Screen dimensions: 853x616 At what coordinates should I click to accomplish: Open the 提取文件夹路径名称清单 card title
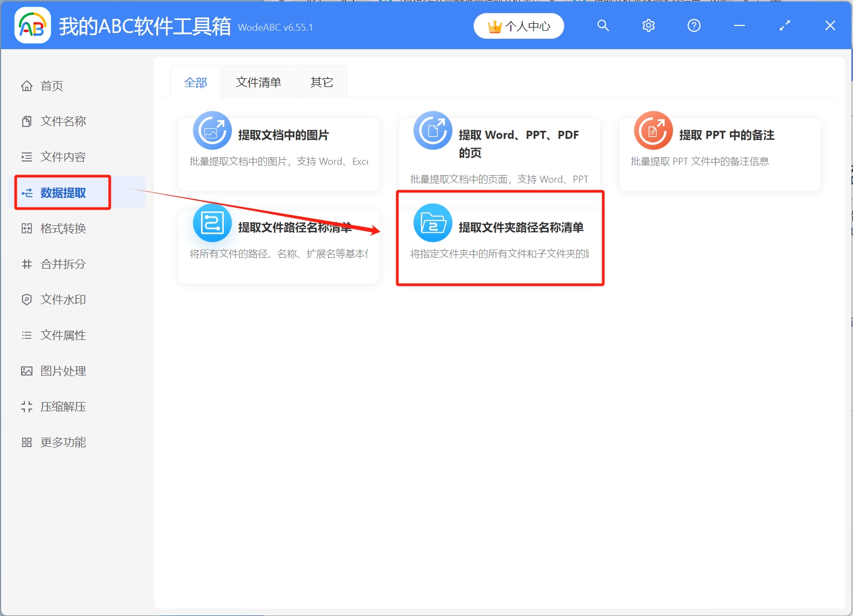tap(521, 227)
